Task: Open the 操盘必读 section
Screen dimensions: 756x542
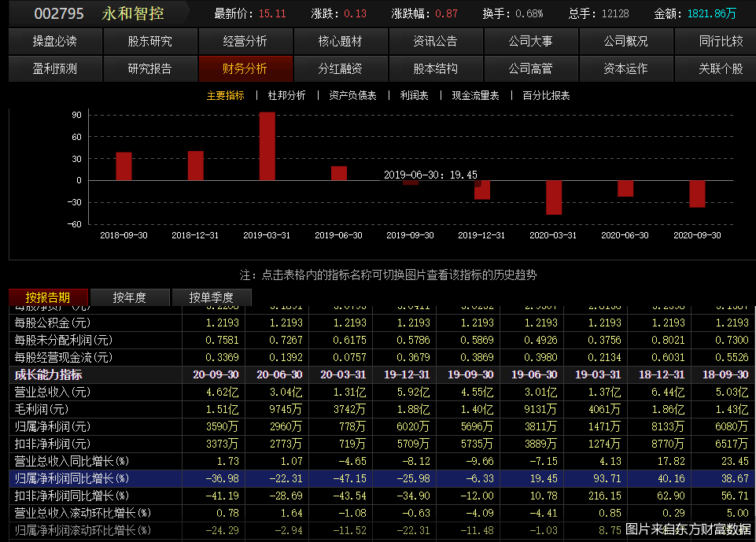Action: click(55, 42)
